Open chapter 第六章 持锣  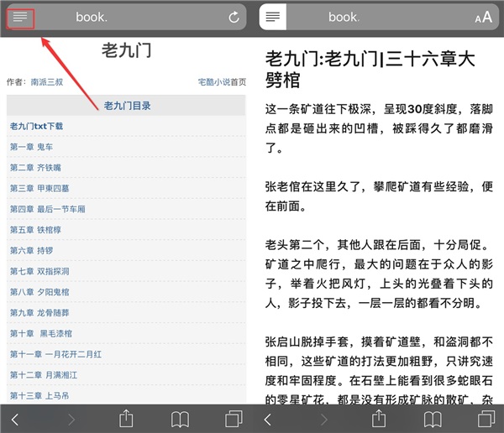tap(31, 251)
